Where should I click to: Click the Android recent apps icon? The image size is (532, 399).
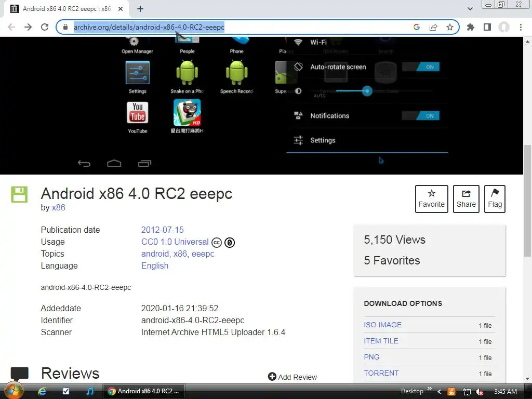coord(144,164)
